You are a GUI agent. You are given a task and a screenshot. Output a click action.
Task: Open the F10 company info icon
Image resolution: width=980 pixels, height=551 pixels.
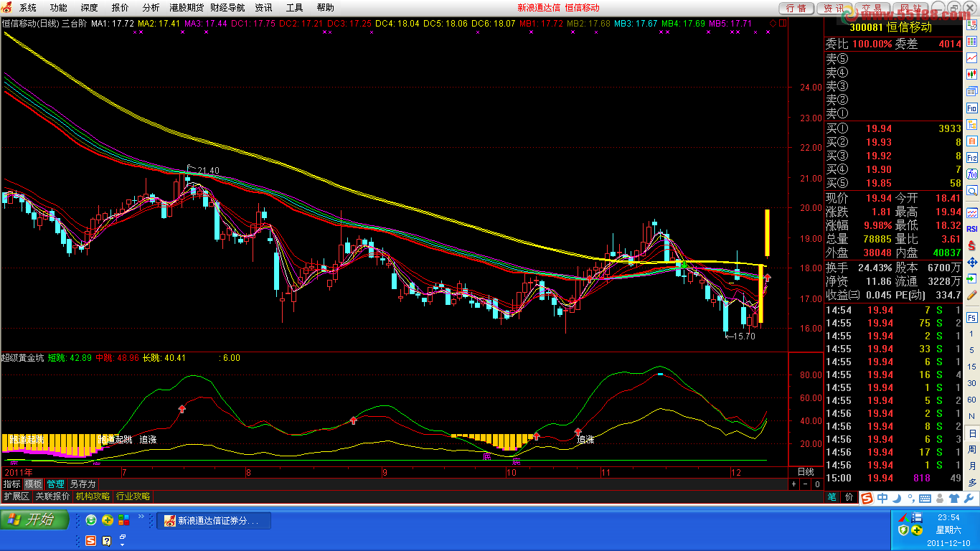point(972,108)
